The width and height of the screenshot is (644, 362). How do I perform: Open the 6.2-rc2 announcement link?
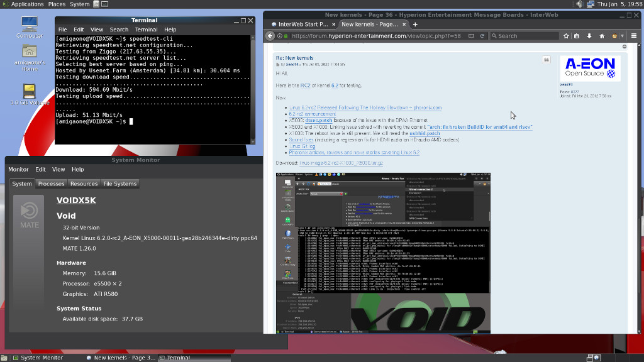tap(312, 114)
